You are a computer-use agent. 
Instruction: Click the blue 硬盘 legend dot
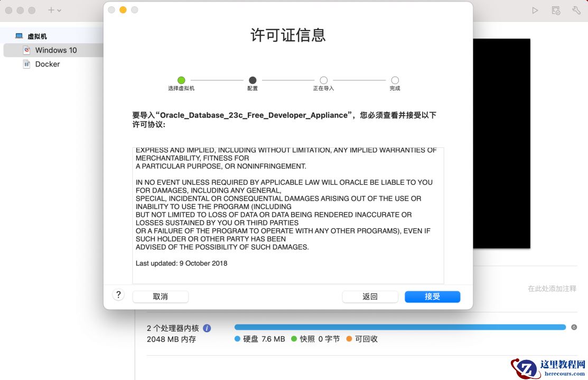237,339
